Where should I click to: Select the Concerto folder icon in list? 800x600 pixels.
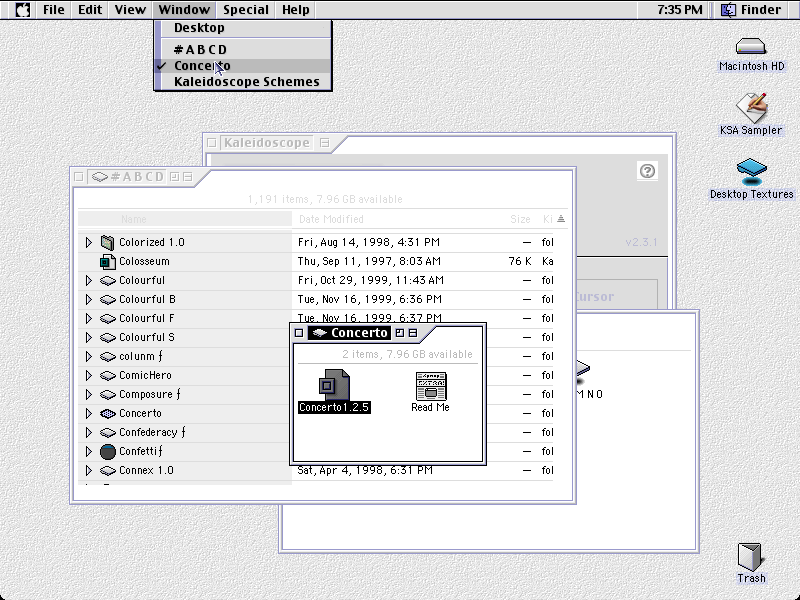(107, 413)
